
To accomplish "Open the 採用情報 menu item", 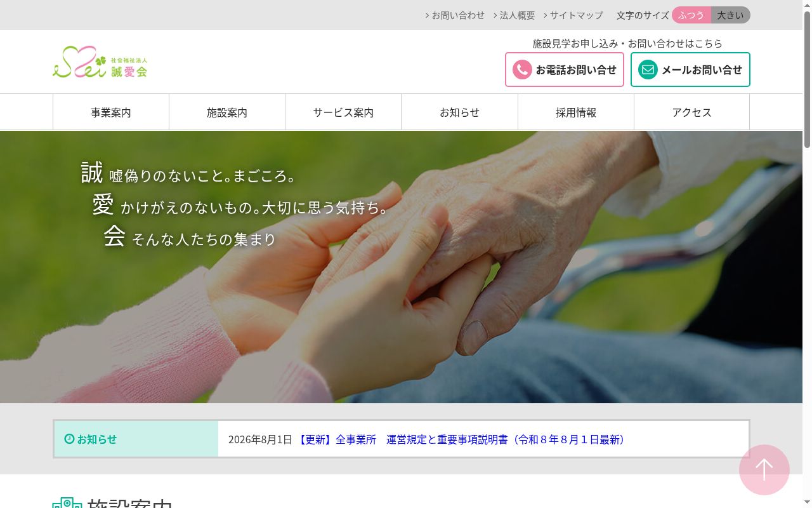I will tap(576, 112).
